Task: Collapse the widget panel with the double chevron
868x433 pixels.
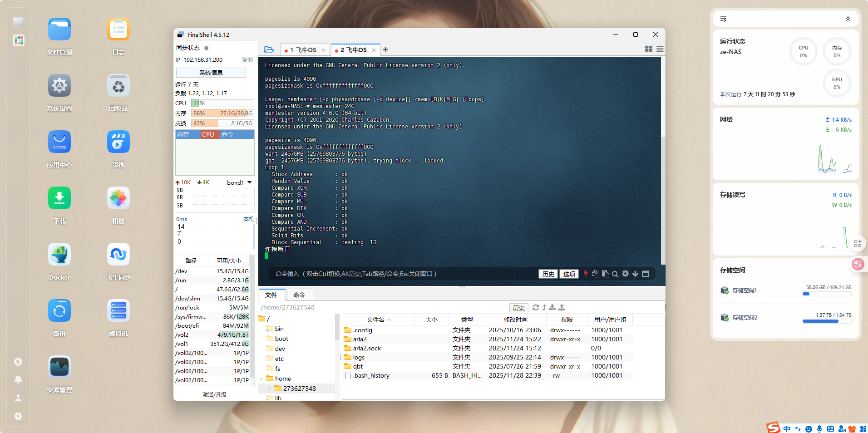Action: point(848,19)
